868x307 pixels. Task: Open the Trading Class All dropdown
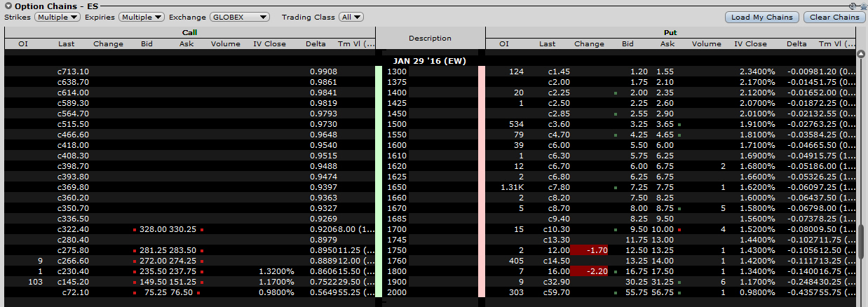(351, 17)
